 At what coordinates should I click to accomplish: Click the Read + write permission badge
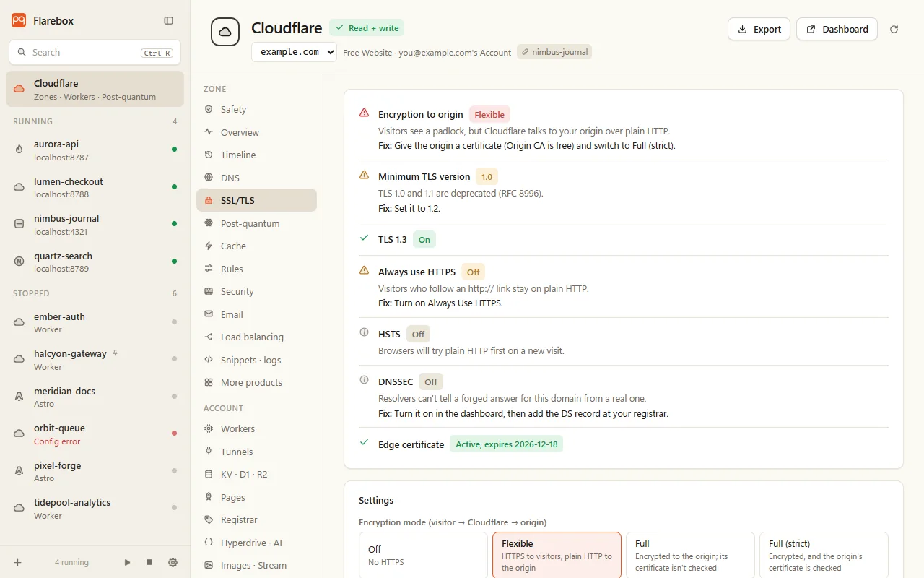click(367, 28)
